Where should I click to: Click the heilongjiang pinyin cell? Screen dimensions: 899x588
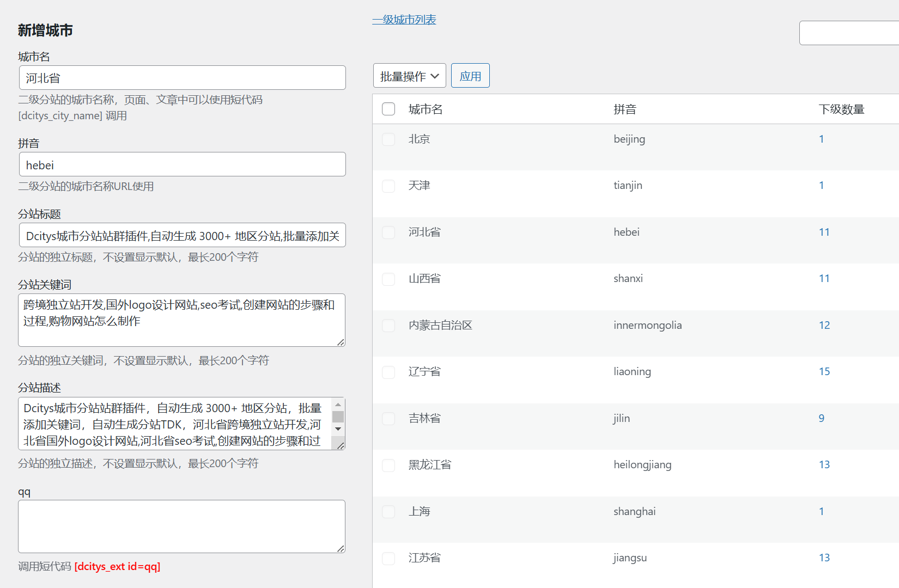point(642,465)
